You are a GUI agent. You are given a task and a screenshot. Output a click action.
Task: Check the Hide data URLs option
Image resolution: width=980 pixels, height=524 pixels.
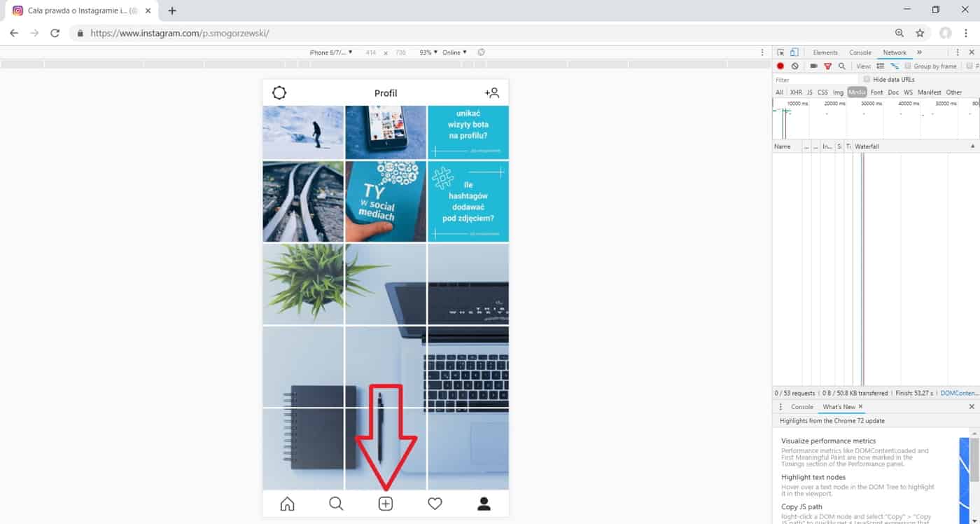(x=867, y=79)
